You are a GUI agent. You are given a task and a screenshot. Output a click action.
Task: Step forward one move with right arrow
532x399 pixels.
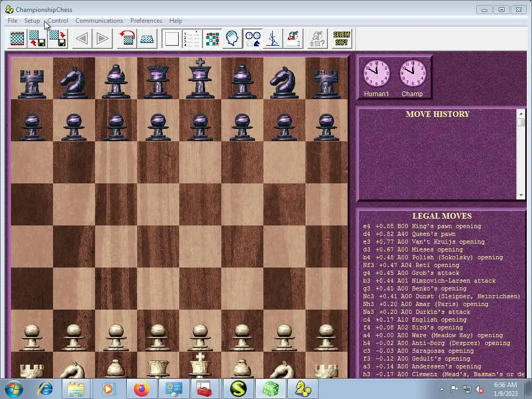tap(102, 38)
